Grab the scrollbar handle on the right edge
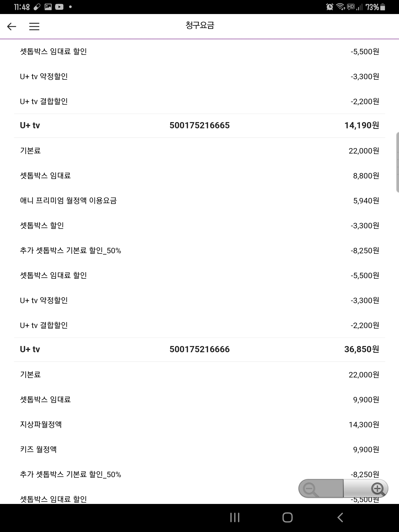399x532 pixels. click(x=397, y=162)
